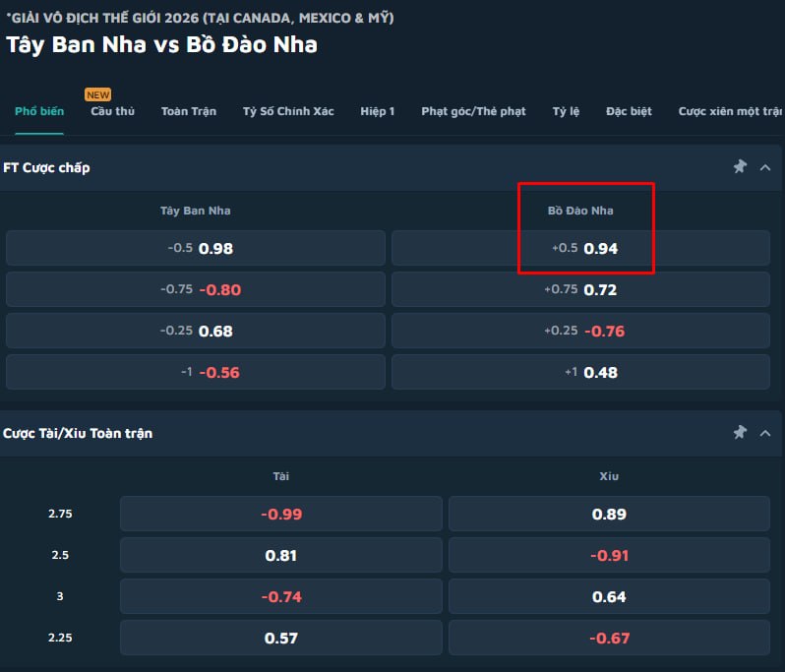Image resolution: width=785 pixels, height=672 pixels.
Task: Select Bồ Đào Nha +0.25 odds -0.76
Action: click(x=580, y=331)
